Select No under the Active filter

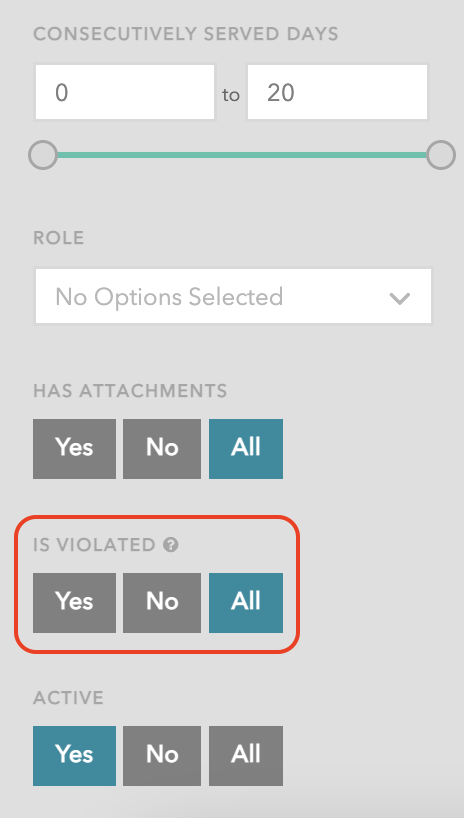162,755
